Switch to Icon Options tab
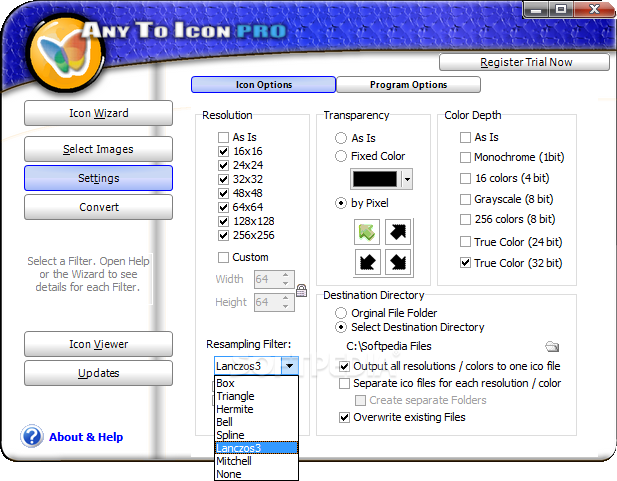This screenshot has height=481, width=617. coord(263,85)
